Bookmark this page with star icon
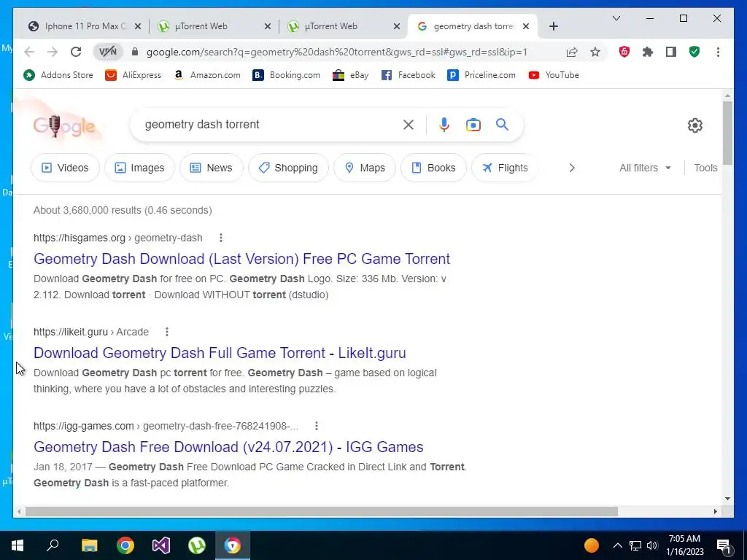747x560 pixels. click(x=595, y=52)
